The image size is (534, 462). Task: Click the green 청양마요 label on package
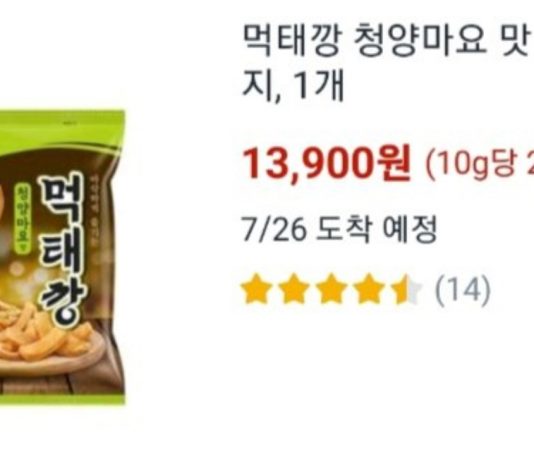23,216
